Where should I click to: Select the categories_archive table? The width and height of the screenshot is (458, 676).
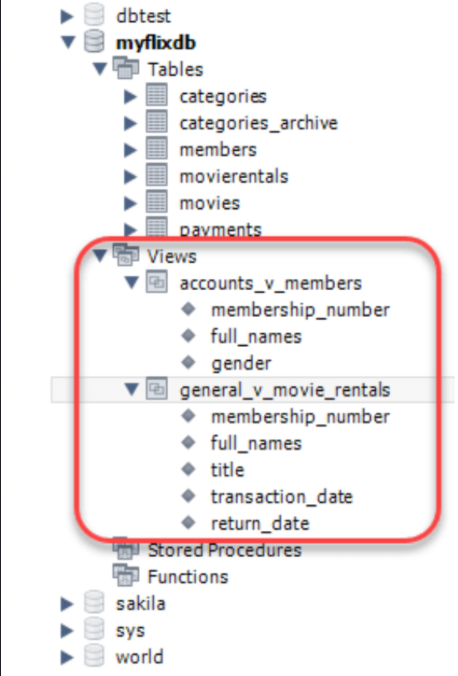(258, 123)
